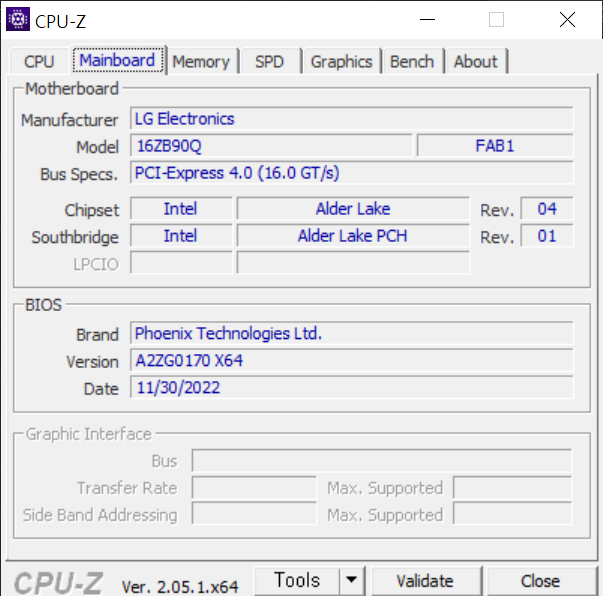Click the Alder Lake PCH southbridge value

[x=353, y=236]
